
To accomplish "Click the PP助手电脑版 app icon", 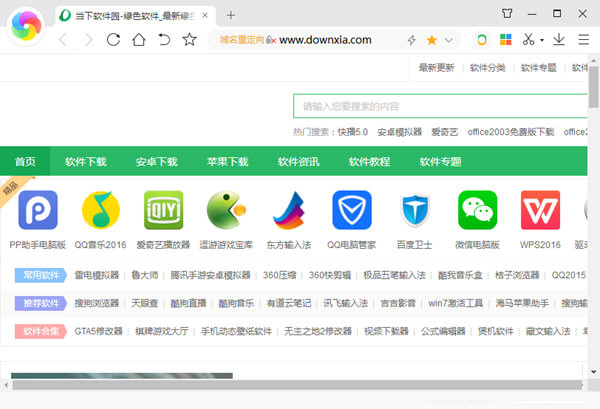I will [38, 210].
